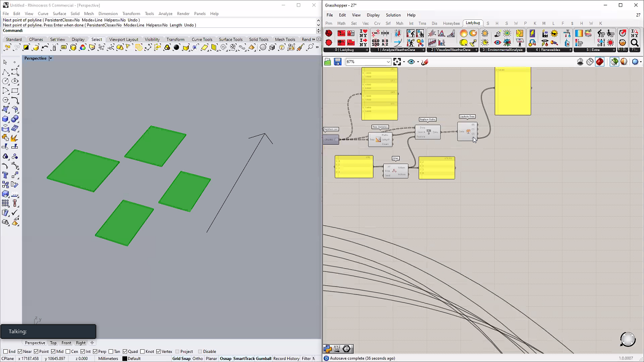This screenshot has height=362, width=644.
Task: Click the Sketch brush icon in canvas toolbar
Action: pos(425,62)
